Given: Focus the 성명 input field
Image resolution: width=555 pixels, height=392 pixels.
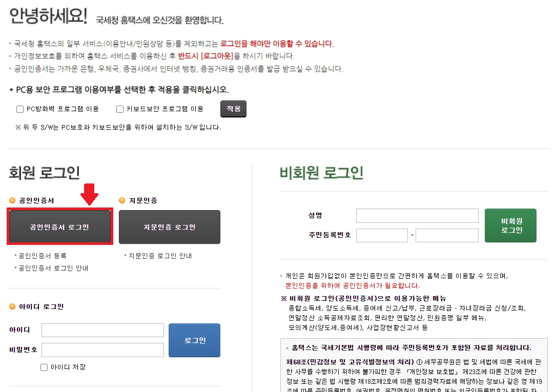Looking at the screenshot, I should coord(417,215).
